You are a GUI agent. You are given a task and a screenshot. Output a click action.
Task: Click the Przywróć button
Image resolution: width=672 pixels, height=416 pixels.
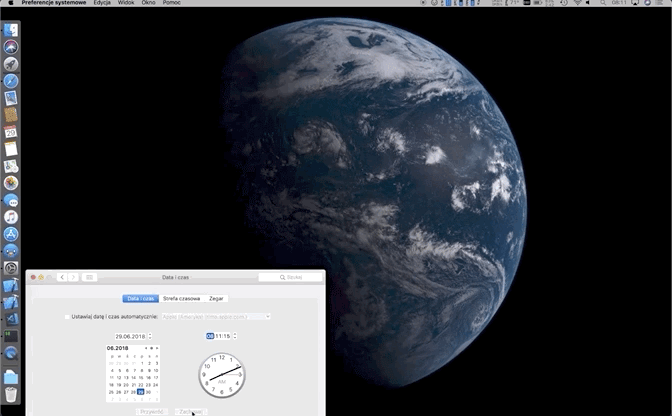point(152,412)
